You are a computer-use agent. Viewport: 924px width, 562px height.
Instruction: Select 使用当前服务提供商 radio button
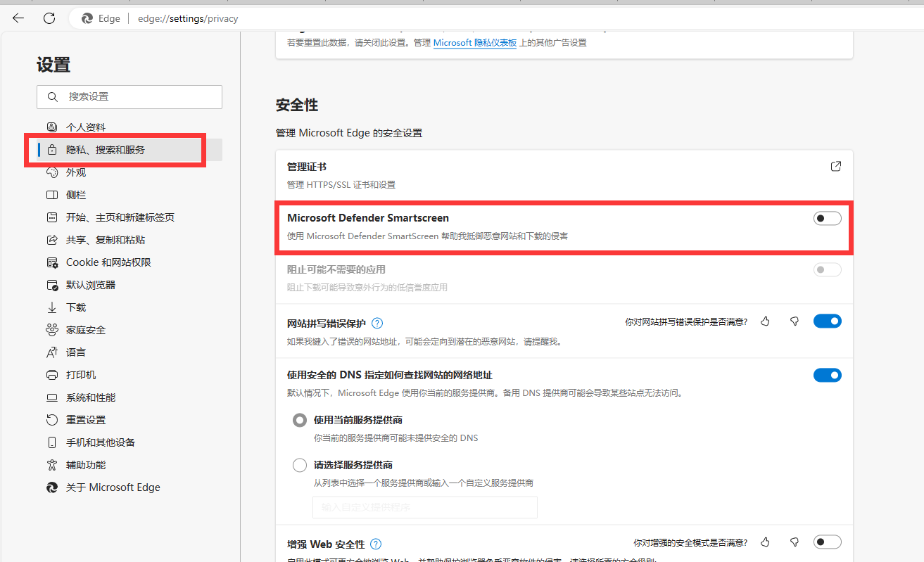click(300, 420)
